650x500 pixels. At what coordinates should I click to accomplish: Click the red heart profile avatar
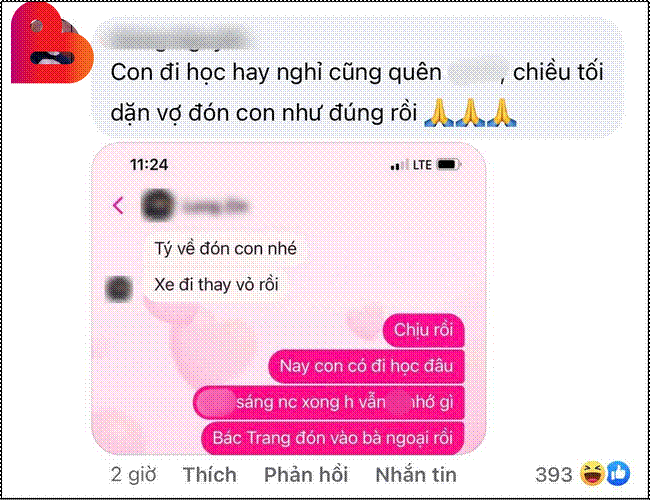click(52, 44)
